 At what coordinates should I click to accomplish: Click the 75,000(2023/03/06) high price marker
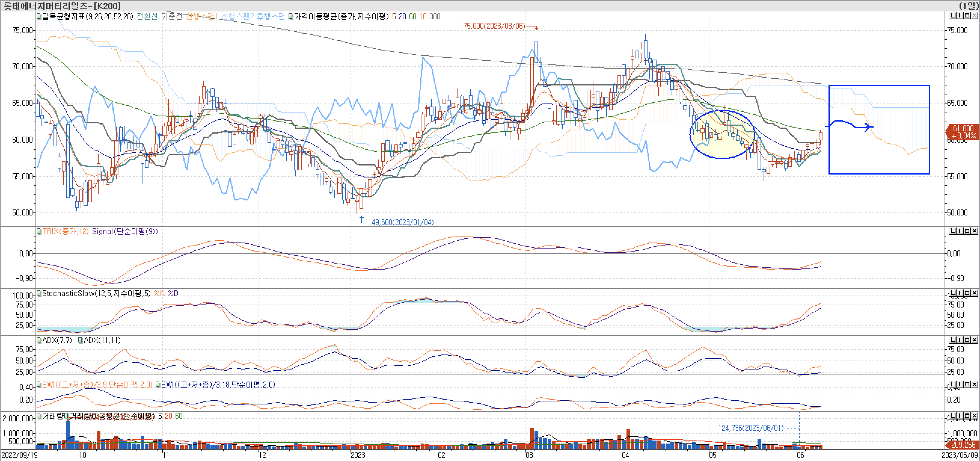point(494,26)
